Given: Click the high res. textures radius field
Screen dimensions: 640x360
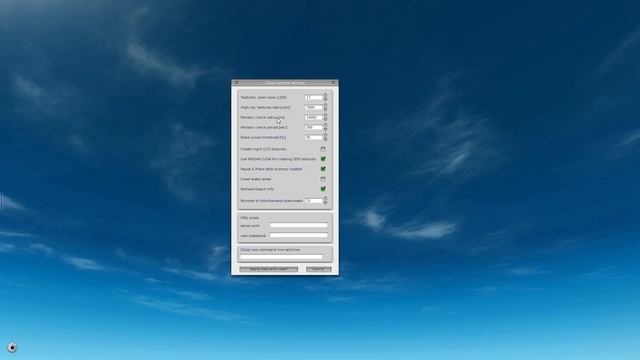Looking at the screenshot, I should [x=313, y=107].
